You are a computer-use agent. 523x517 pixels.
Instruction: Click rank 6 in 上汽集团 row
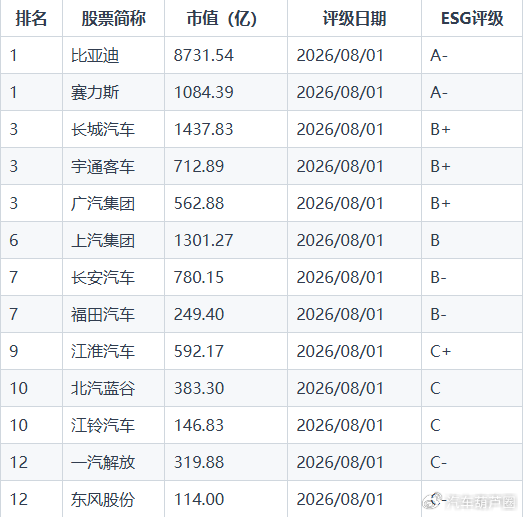click(x=14, y=240)
